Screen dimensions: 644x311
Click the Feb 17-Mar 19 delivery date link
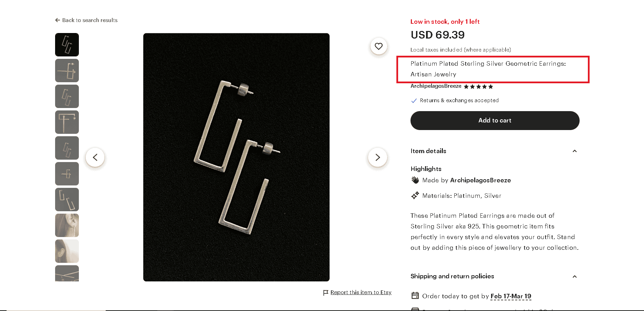pos(511,296)
